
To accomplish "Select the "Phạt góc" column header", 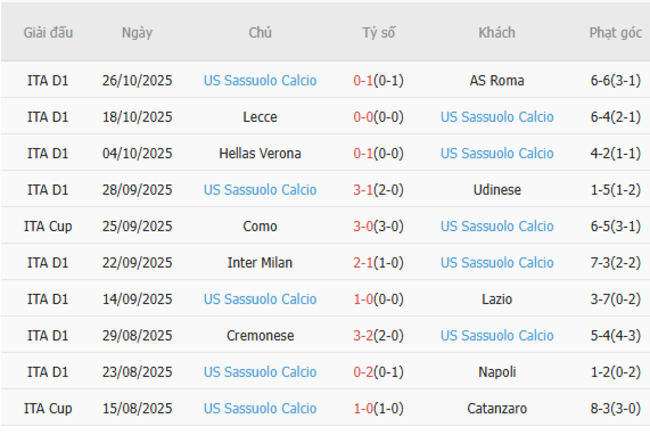I will pyautogui.click(x=615, y=32).
